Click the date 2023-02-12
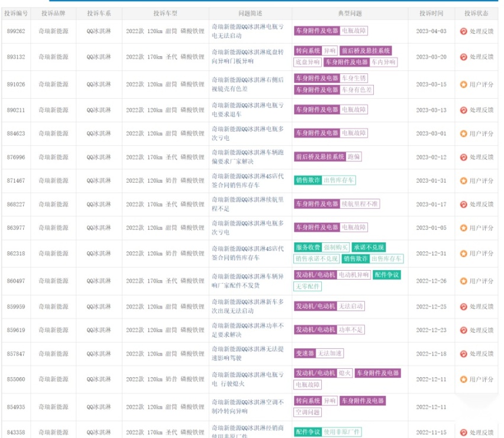The height and width of the screenshot is (438, 504). coord(431,157)
